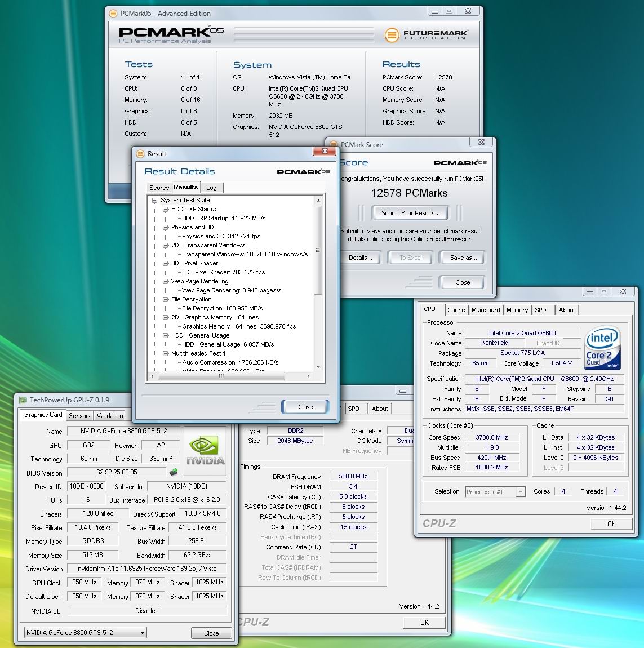Click the Futuremark logo in PCMark05 window
The image size is (644, 648).
426,35
